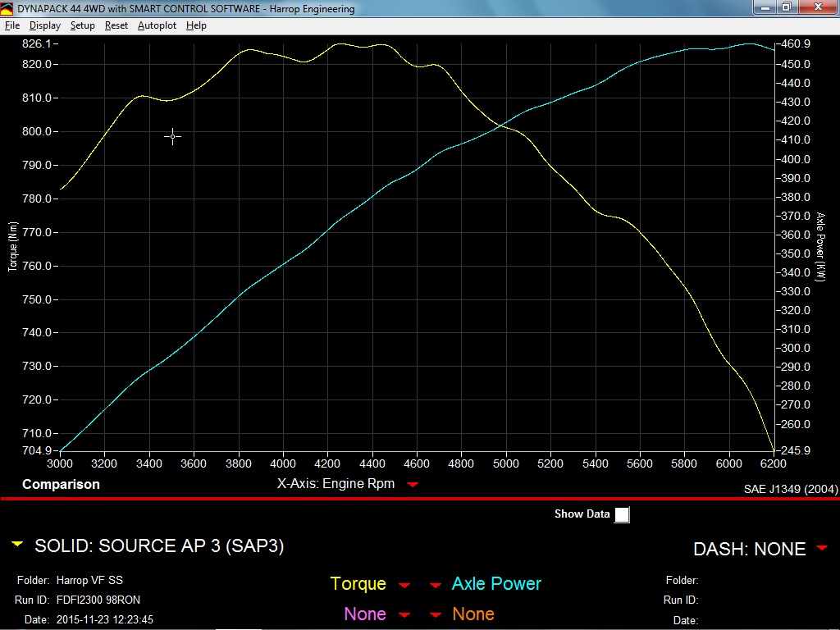Open the DASH: NONE run selector arrow
Screen dimensions: 840x630
822,548
